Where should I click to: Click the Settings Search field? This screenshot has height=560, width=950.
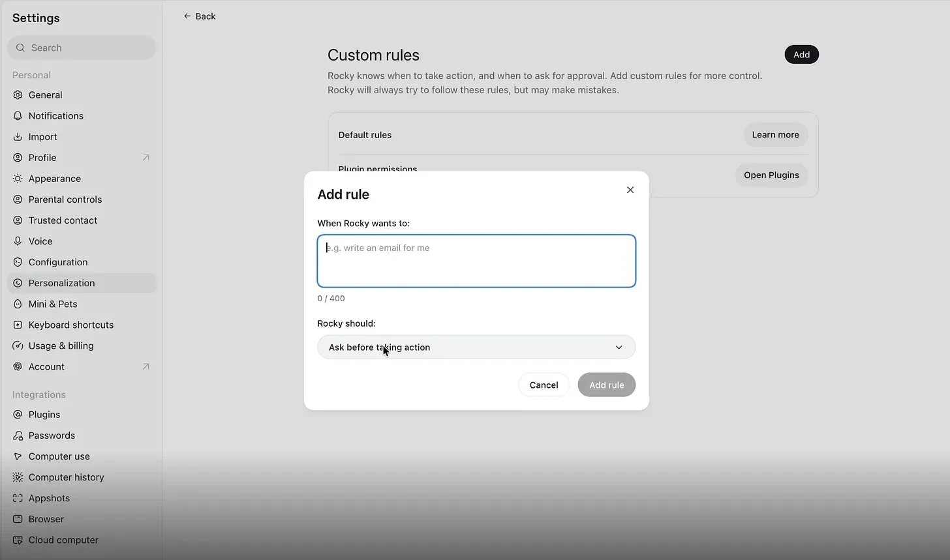point(82,48)
